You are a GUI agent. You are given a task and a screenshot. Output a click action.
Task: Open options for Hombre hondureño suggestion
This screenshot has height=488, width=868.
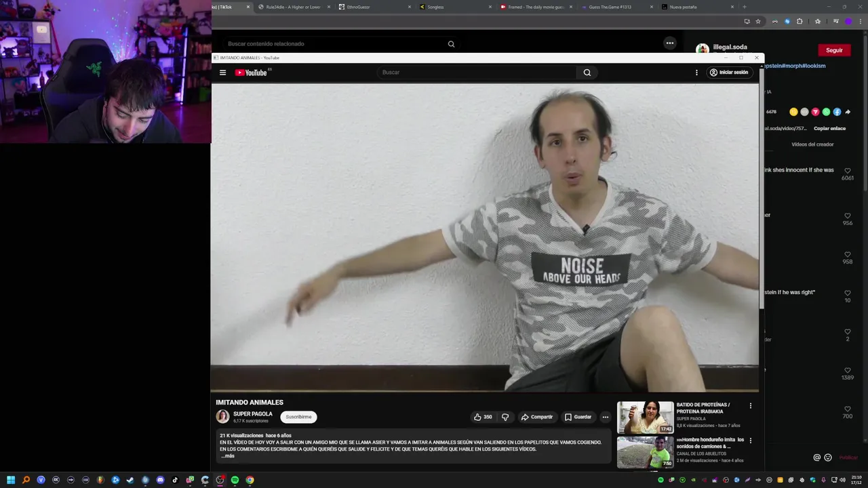750,440
